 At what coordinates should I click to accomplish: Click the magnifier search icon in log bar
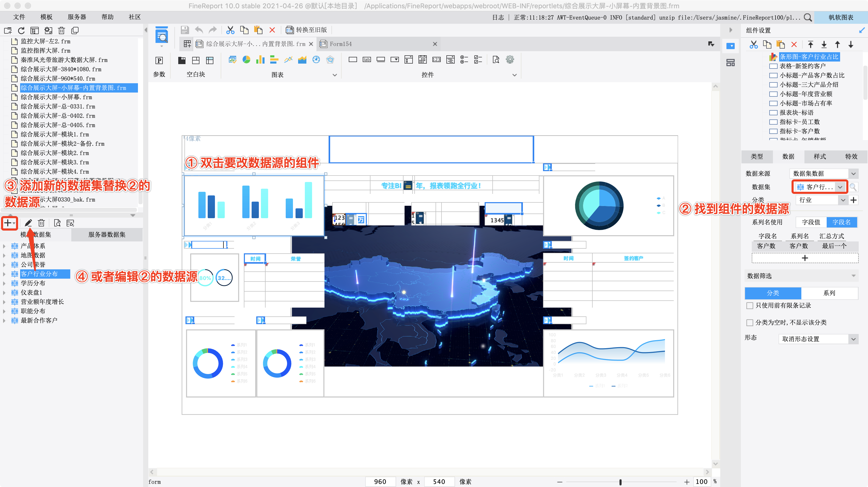click(x=807, y=18)
